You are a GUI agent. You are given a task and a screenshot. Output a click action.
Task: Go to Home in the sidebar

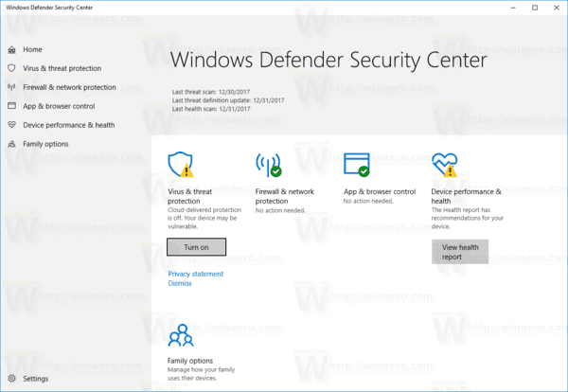[x=32, y=49]
